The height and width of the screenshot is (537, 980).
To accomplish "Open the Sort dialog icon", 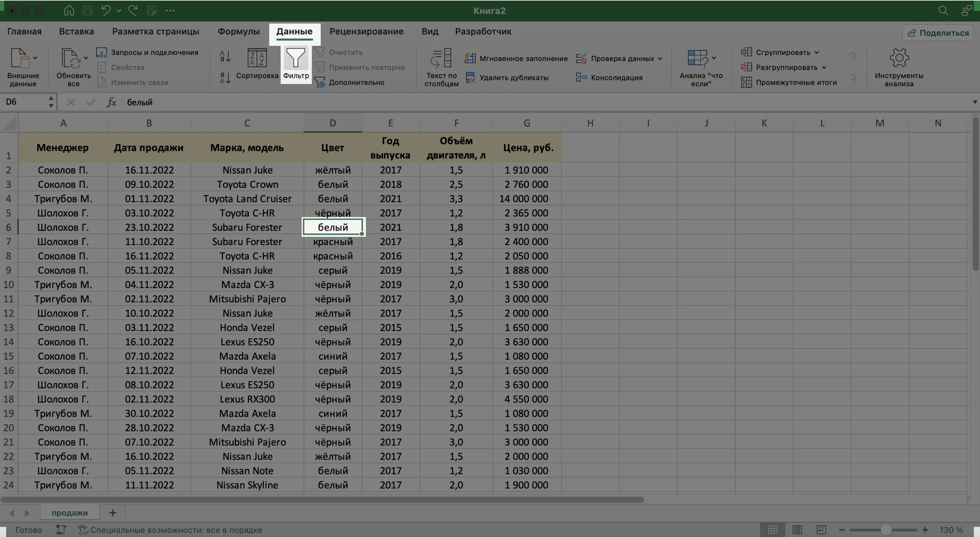I will (x=257, y=58).
